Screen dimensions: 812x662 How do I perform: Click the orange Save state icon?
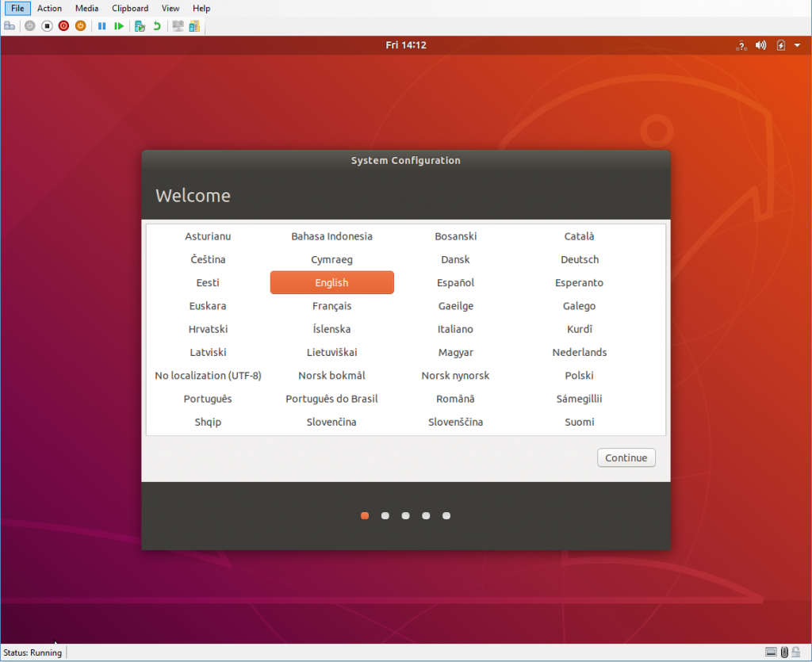[80, 26]
